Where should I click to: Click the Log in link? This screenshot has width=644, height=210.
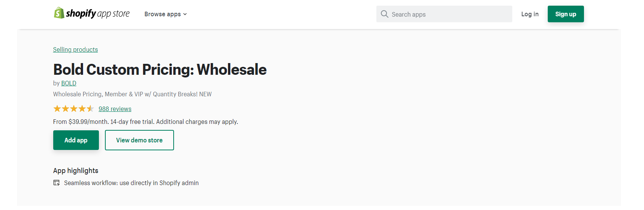coord(530,14)
